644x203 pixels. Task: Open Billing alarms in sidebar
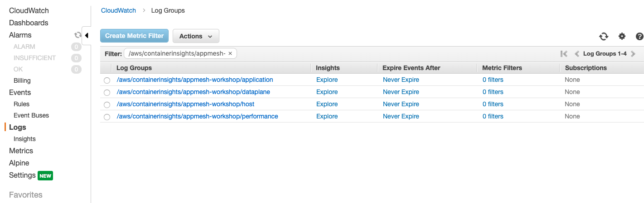(x=22, y=80)
